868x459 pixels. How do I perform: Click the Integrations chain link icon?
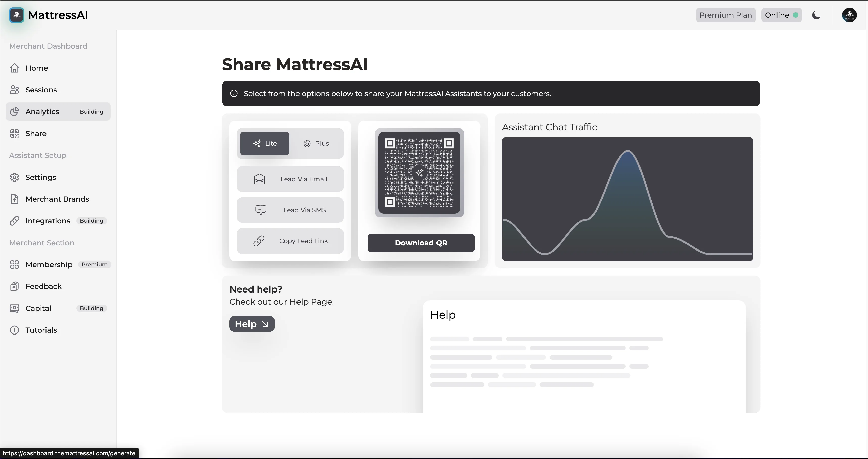pos(14,221)
